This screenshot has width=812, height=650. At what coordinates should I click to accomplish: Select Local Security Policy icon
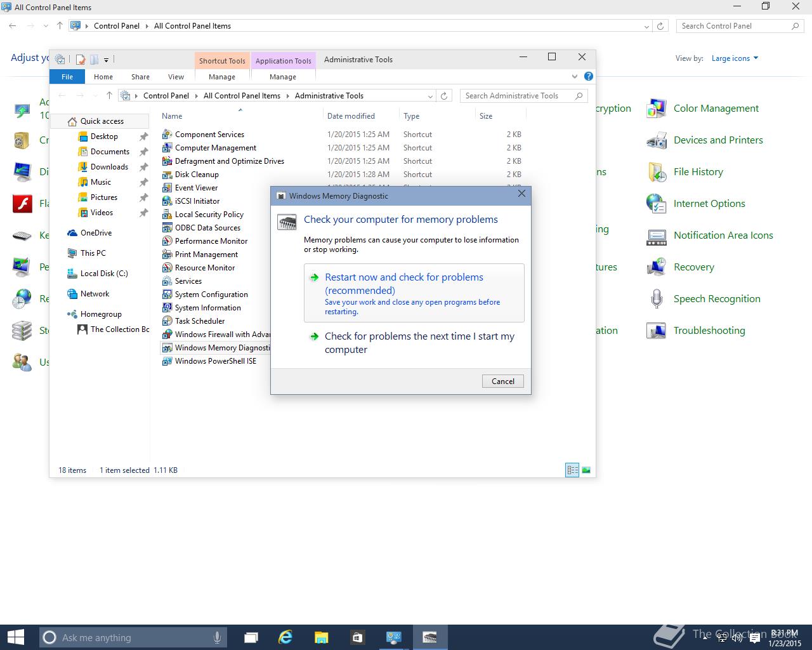[167, 215]
